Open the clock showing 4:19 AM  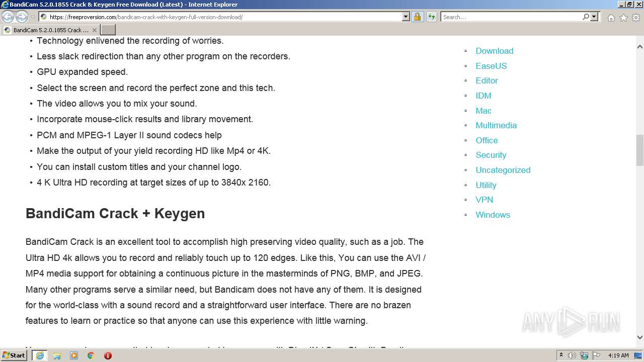pos(618,355)
